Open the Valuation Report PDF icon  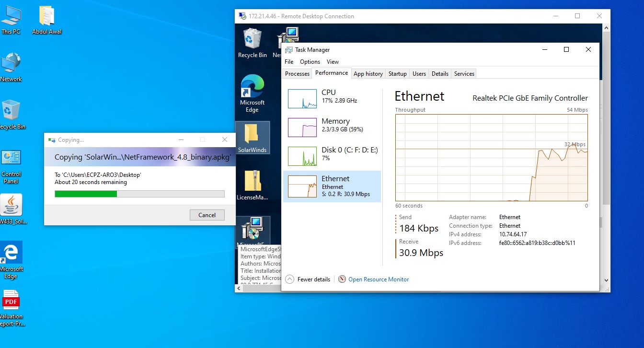click(11, 307)
